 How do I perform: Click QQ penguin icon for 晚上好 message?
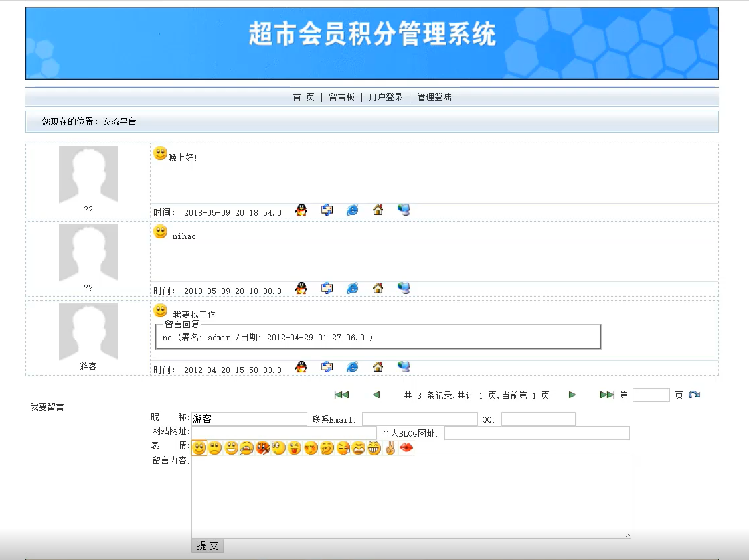tap(301, 210)
